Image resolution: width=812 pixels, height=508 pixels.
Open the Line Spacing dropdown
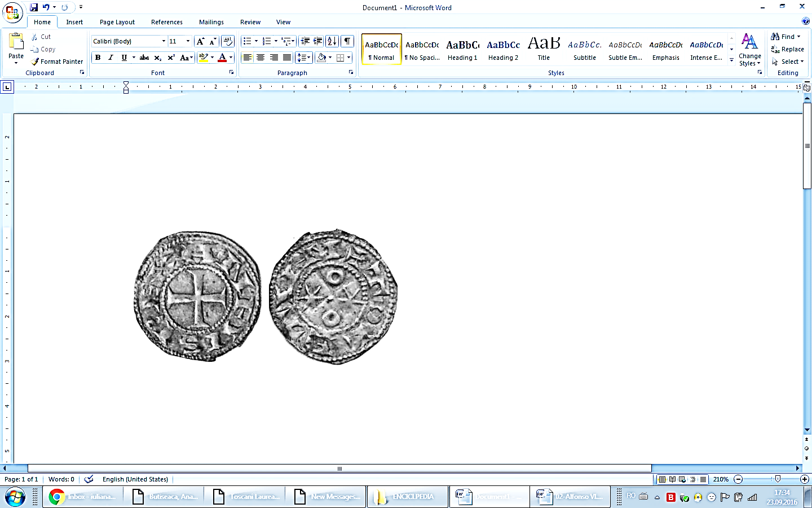[x=303, y=57]
